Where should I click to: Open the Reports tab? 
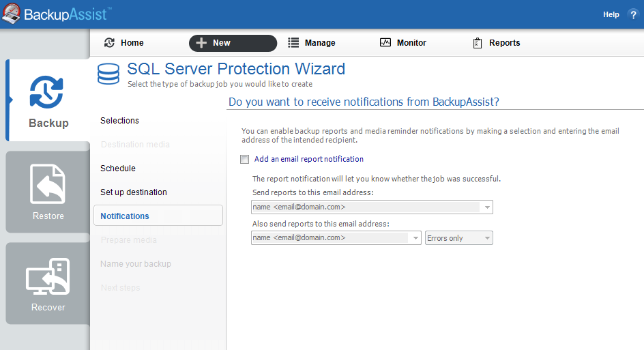tap(496, 43)
